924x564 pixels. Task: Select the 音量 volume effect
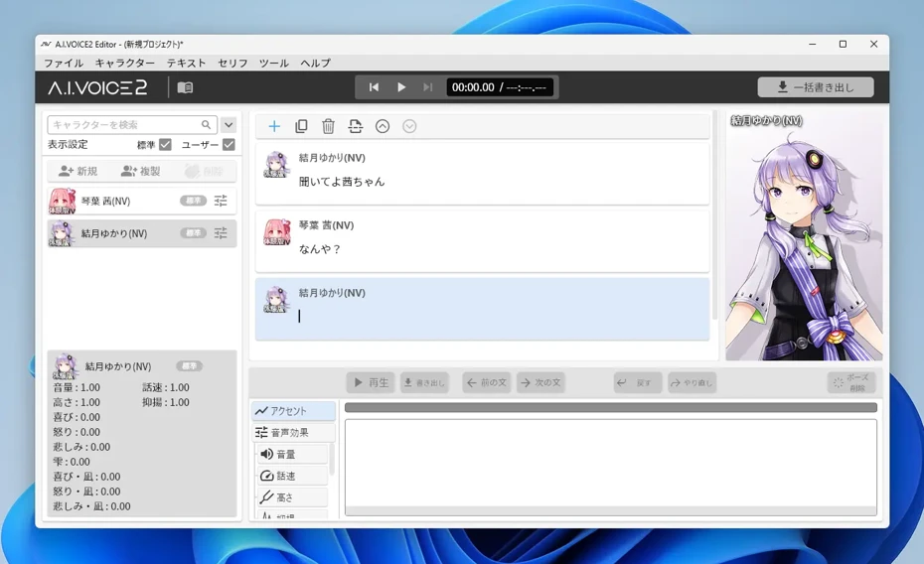tap(292, 454)
